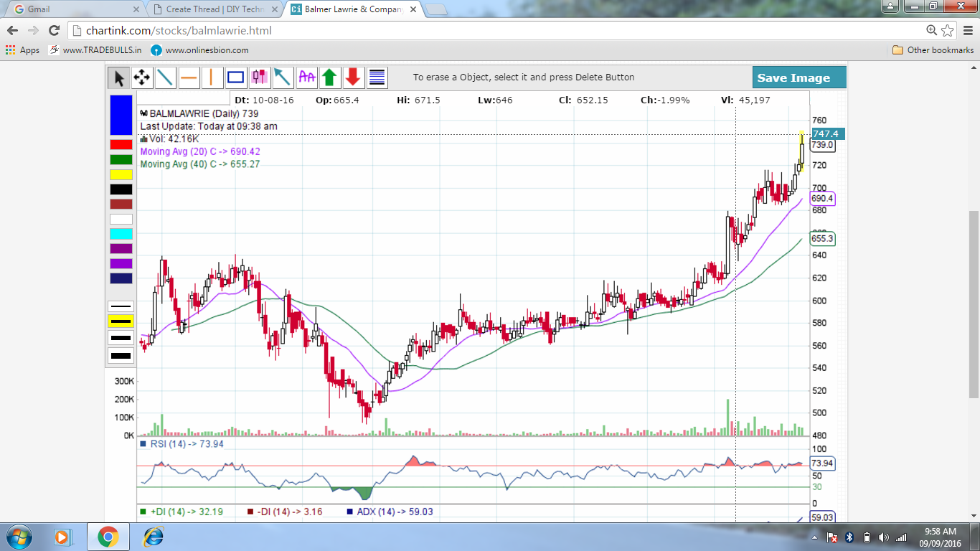Go forward in the browser
The width and height of the screenshot is (980, 551).
click(33, 30)
